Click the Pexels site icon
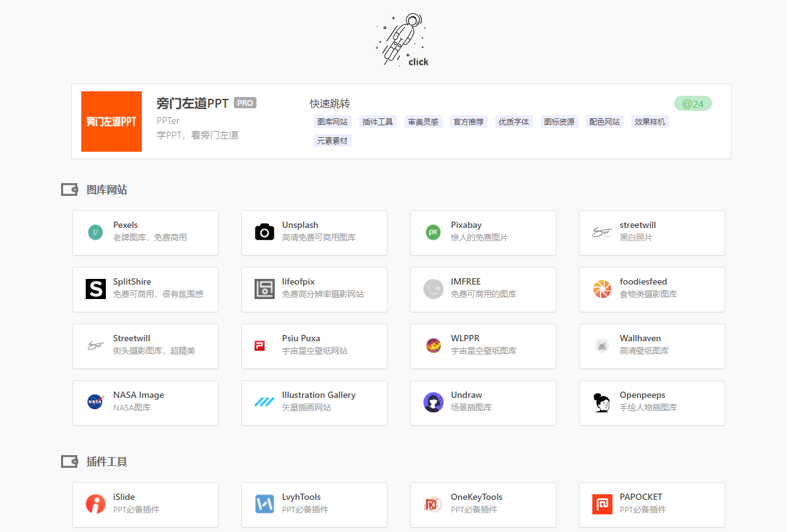This screenshot has width=787, height=532. pos(96,232)
